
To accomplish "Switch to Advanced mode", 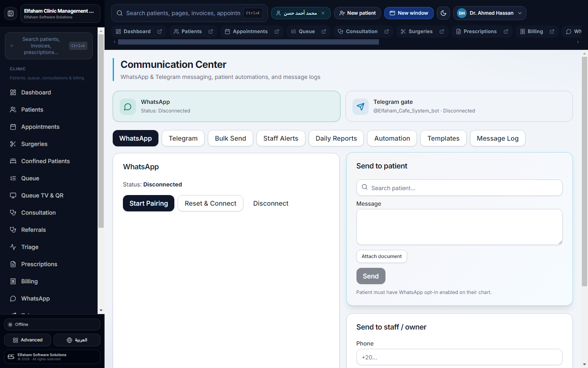I will [27, 340].
